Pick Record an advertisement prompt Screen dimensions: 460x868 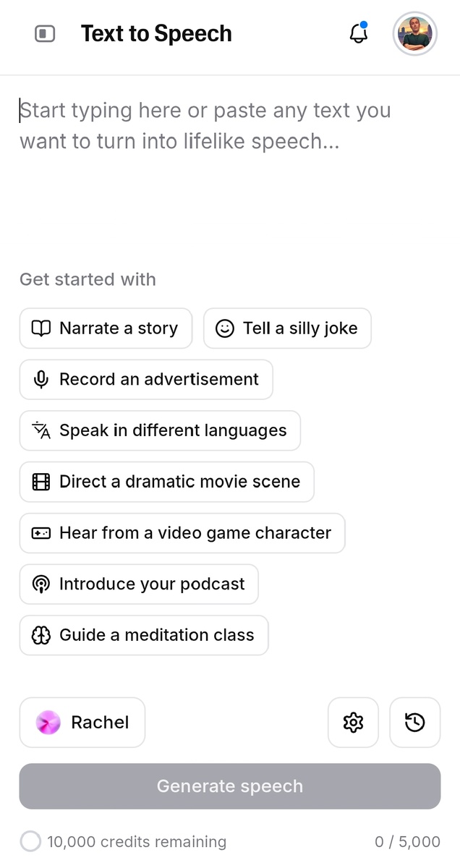146,380
